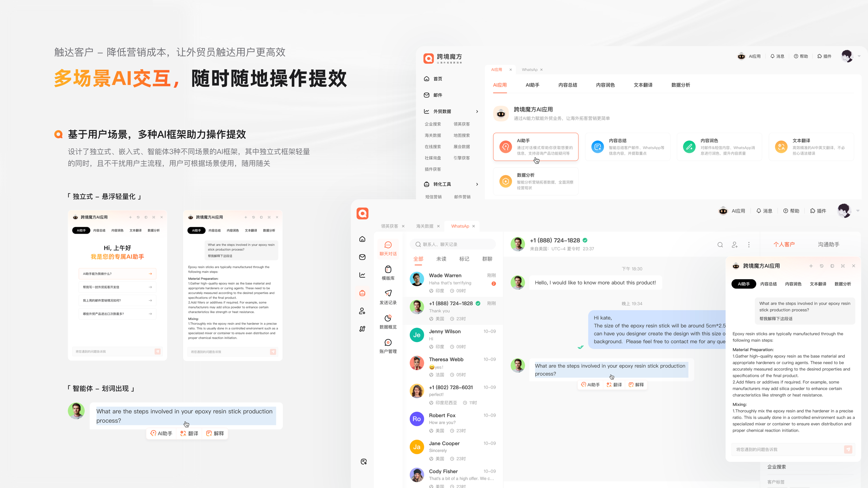Open the avatar dropdown arrow in the top window
Screen dimensions: 868x488
pyautogui.click(x=859, y=56)
